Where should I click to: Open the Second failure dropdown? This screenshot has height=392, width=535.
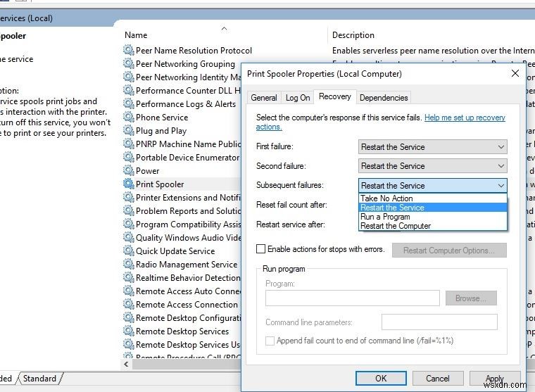432,166
